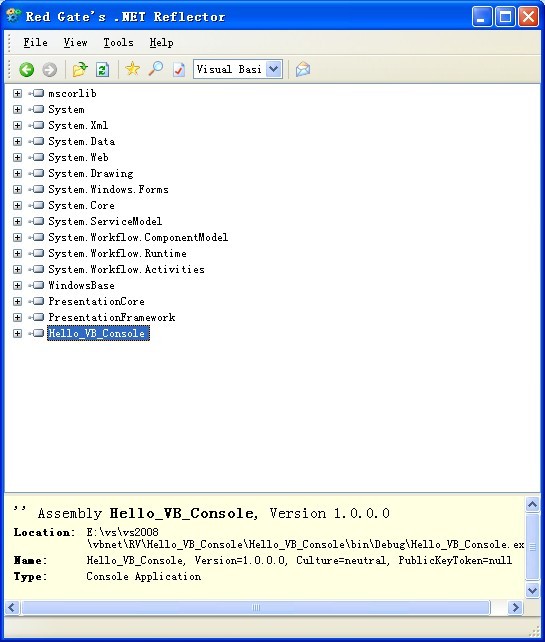Viewport: 545px width, 642px height.
Task: Select the PresentationCore assembly
Action: point(96,301)
